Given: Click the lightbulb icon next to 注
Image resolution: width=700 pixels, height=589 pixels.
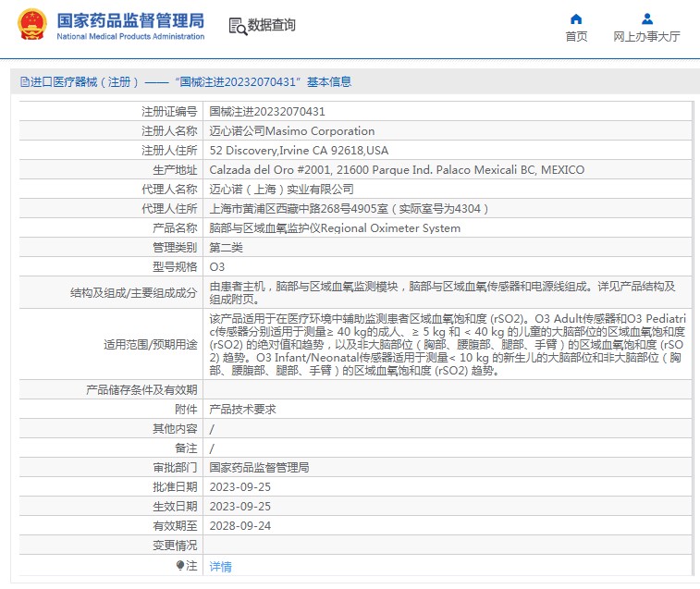Looking at the screenshot, I should [x=180, y=565].
